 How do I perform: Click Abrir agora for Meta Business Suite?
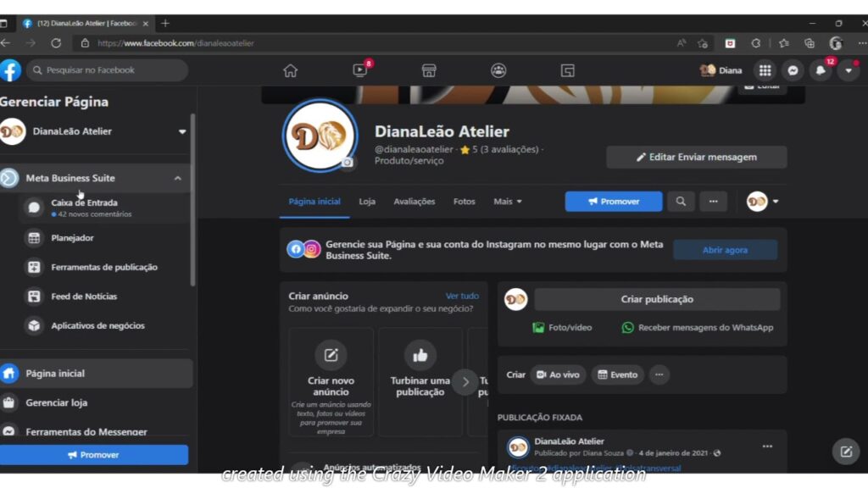[726, 250]
